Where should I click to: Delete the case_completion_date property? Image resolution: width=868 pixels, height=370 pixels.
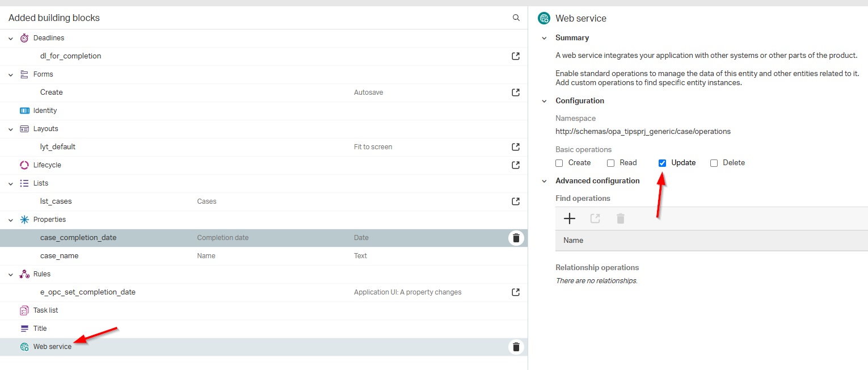[x=516, y=238]
